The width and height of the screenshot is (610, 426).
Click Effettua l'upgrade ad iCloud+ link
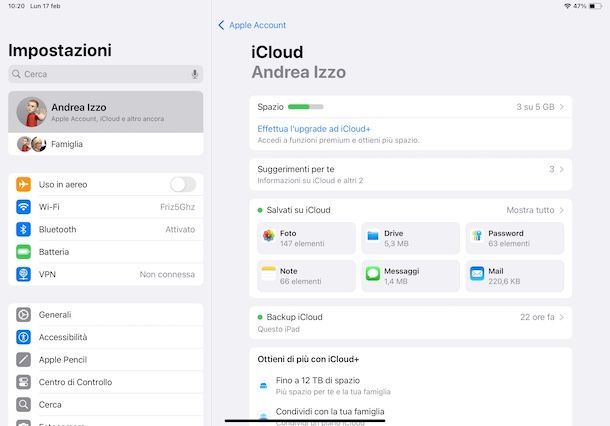[314, 129]
